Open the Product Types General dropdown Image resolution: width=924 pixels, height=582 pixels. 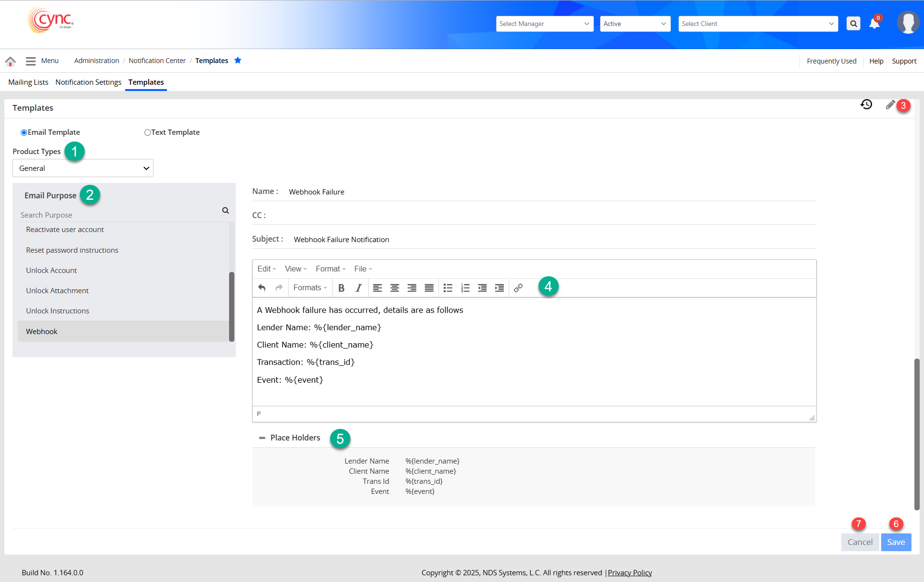(83, 168)
